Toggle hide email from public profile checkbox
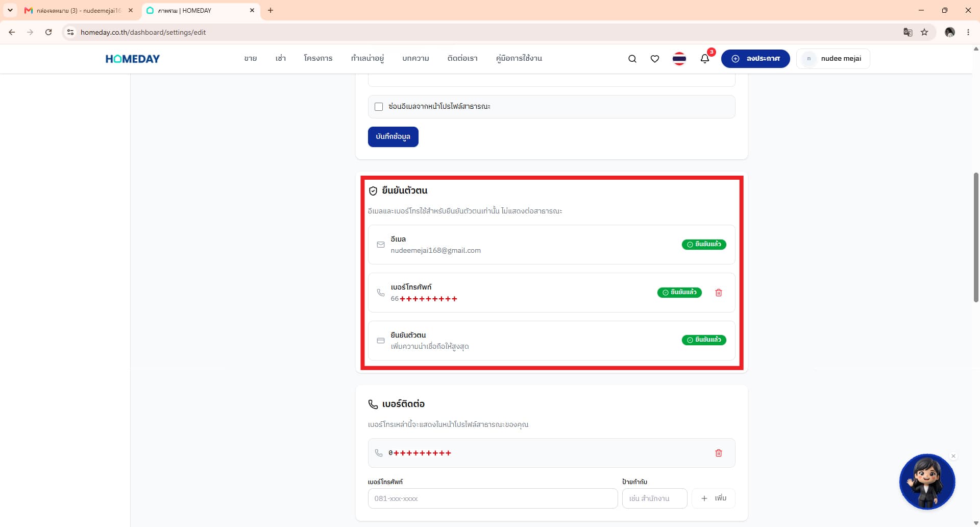 379,107
